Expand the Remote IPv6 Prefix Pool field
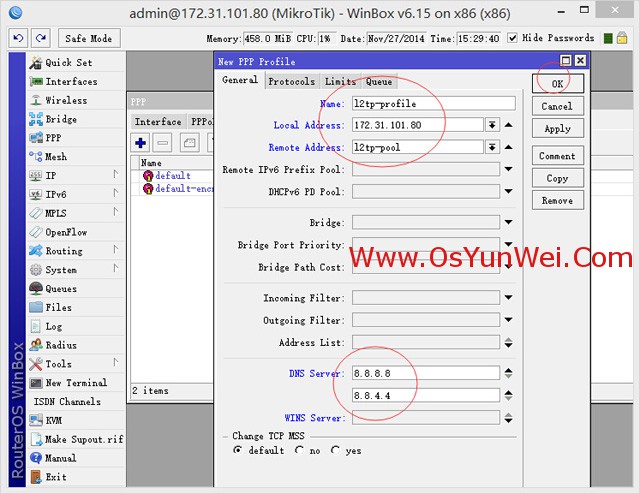The width and height of the screenshot is (640, 494). (509, 169)
